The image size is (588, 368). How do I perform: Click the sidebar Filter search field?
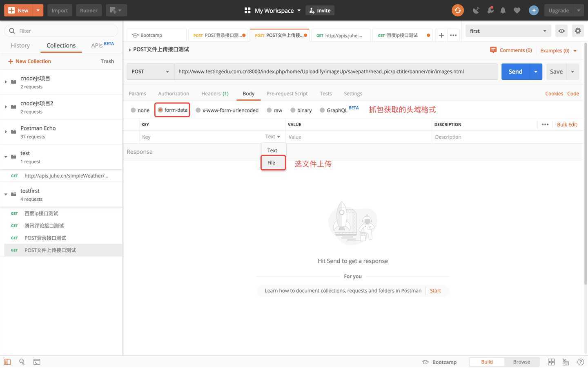click(x=61, y=31)
